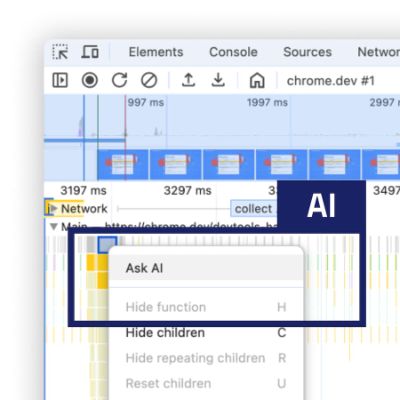Select the highlighted blue flame chart block
Viewport: 400px width, 400px height.
[x=107, y=244]
